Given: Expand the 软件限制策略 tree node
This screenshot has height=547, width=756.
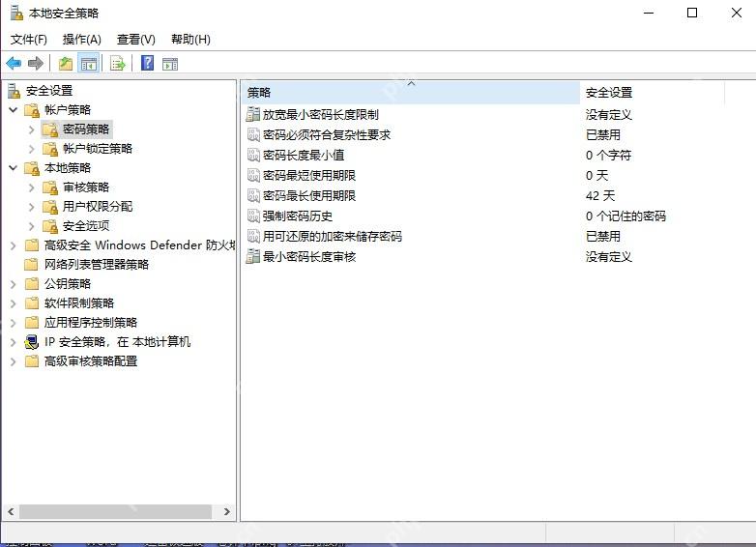Looking at the screenshot, I should (x=13, y=303).
